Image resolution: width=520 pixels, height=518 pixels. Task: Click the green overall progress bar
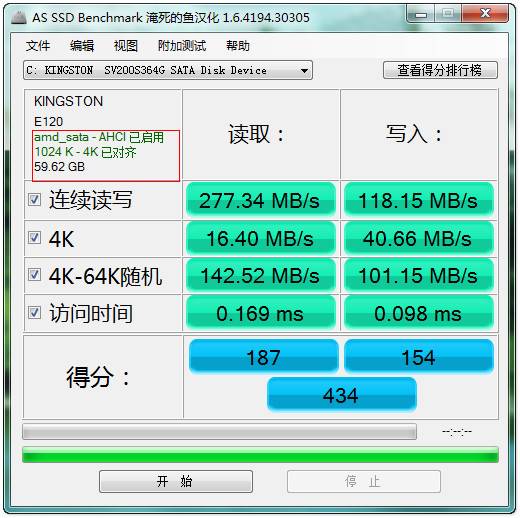click(x=260, y=455)
